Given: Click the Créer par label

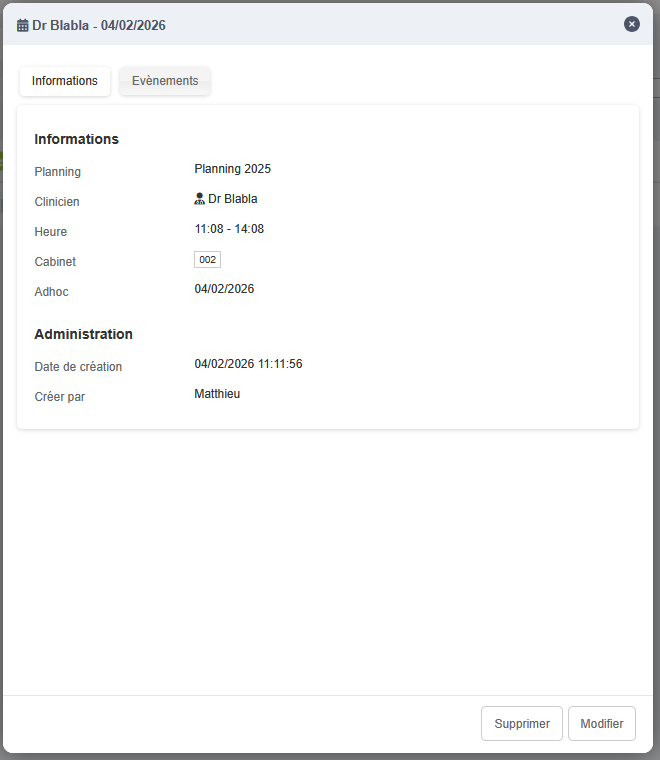Looking at the screenshot, I should tap(59, 397).
